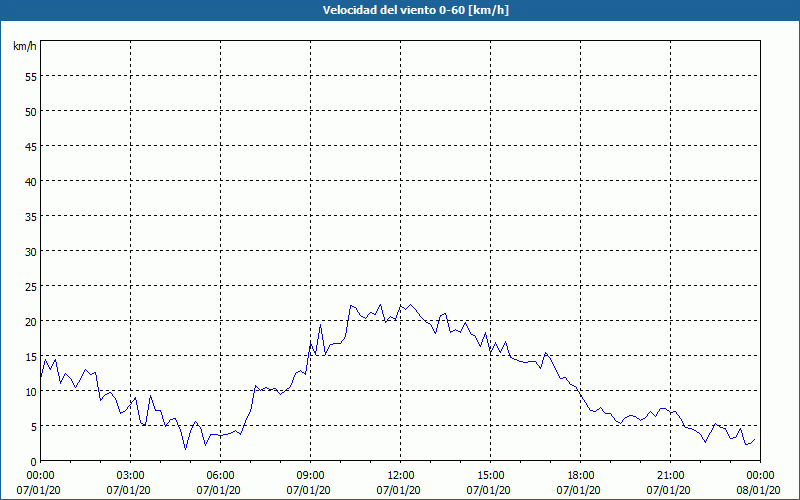800x500 pixels.
Task: Click the 21:00 time label on the x-axis
Action: tap(670, 476)
